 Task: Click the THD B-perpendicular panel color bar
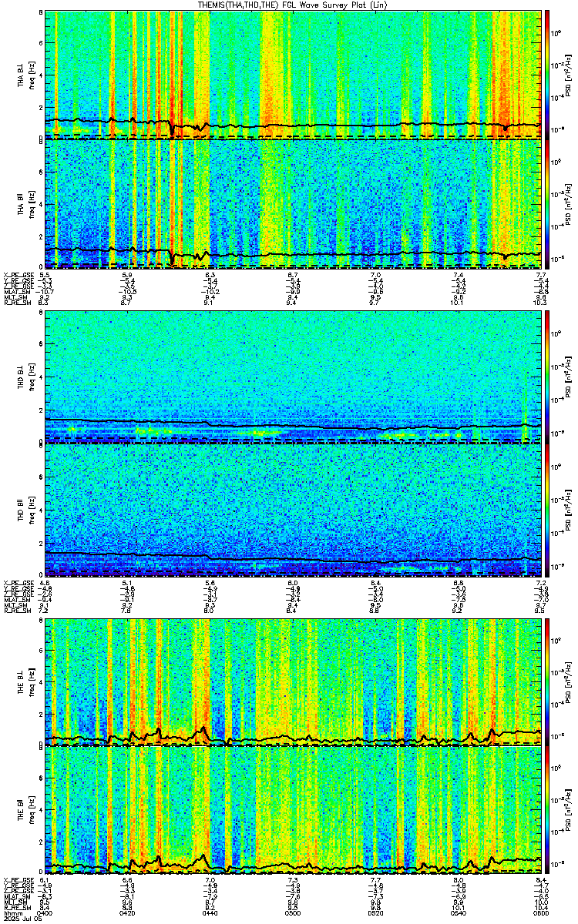[547, 377]
